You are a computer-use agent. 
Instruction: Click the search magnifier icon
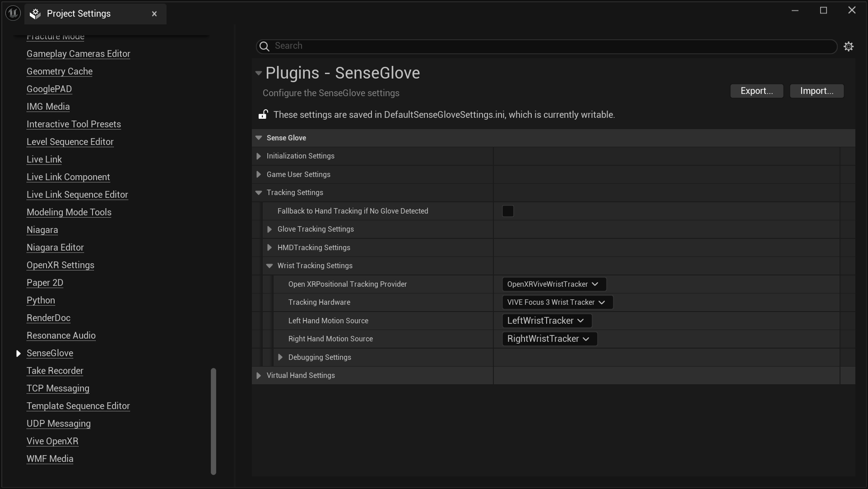coord(264,46)
